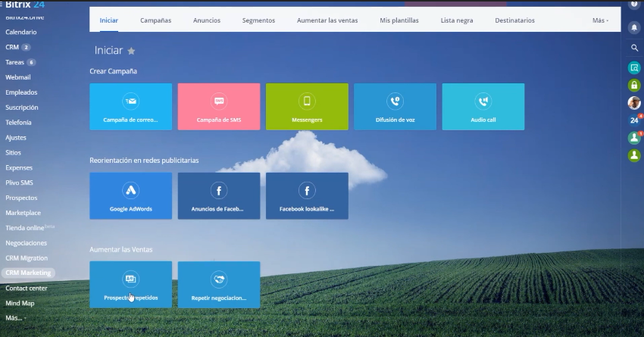Open the user photo avatar

pos(634,103)
